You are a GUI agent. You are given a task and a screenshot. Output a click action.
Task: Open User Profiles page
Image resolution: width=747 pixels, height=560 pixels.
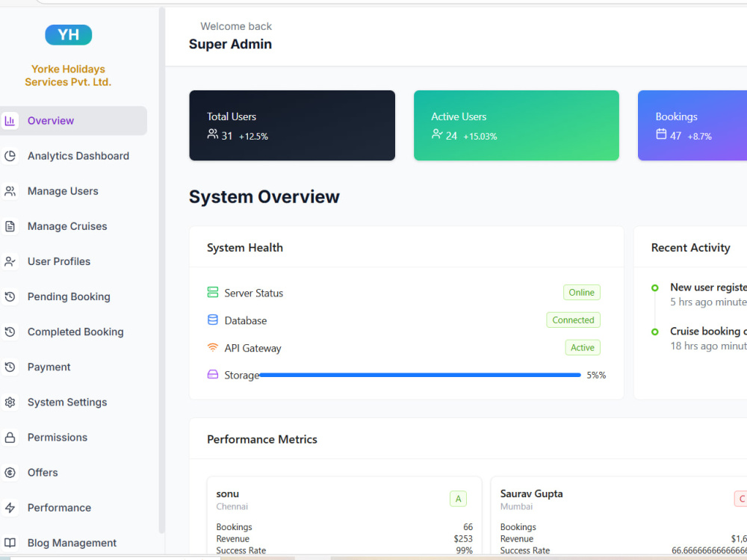(73, 261)
